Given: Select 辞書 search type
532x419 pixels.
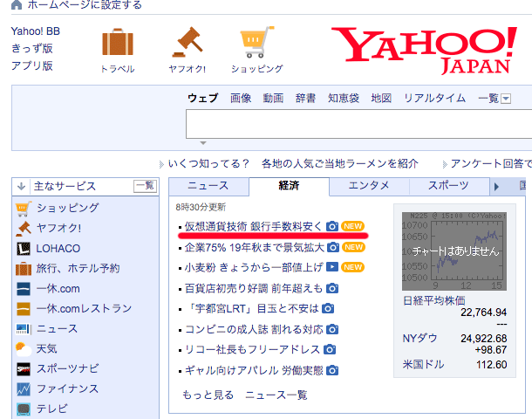Looking at the screenshot, I should (305, 98).
